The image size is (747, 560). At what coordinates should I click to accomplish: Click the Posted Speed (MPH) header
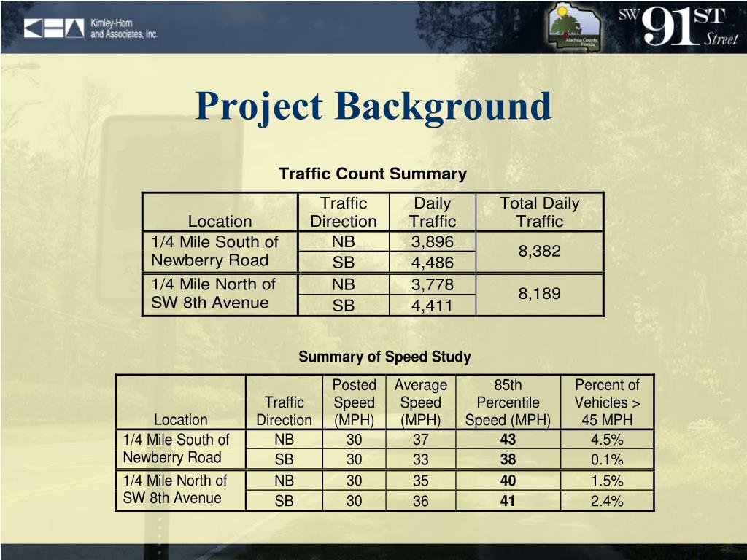[354, 402]
